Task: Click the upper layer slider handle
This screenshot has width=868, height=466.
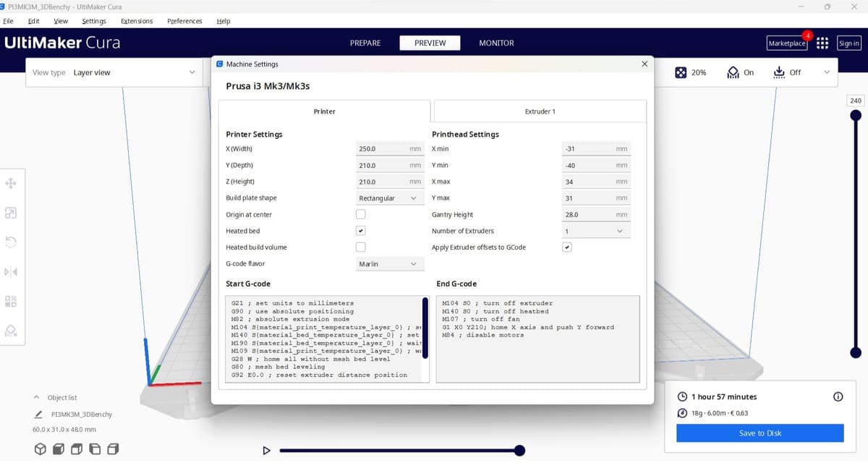Action: 856,115
